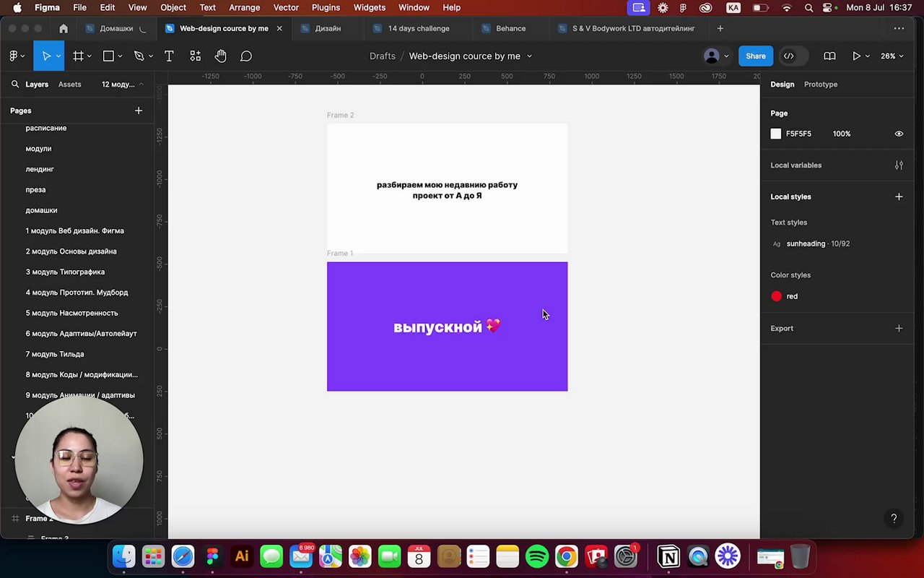Close the Web-design cource by me tab
The height and width of the screenshot is (578, 924).
[279, 28]
